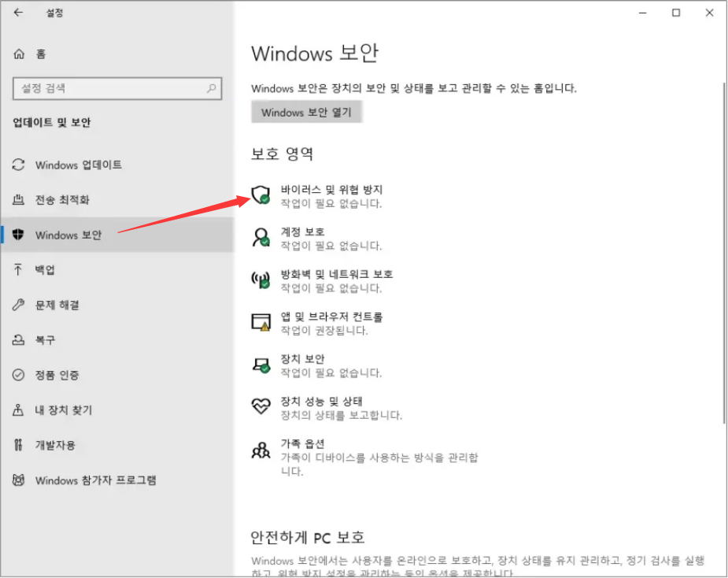
Task: Open 내 장치 찾기 page
Action: (x=117, y=409)
